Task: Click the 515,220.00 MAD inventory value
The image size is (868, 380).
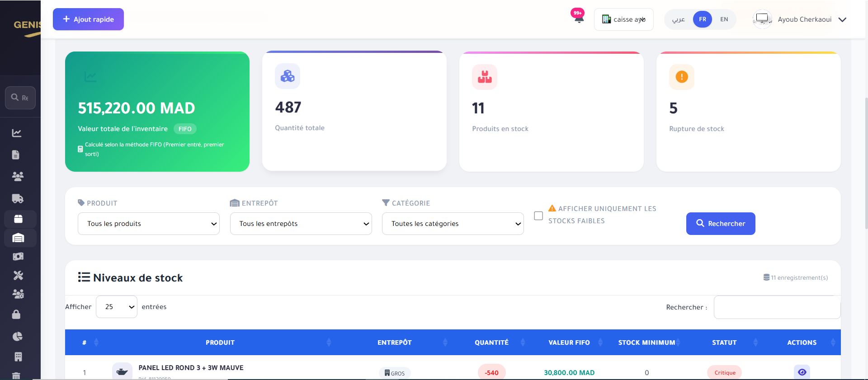Action: tap(137, 108)
